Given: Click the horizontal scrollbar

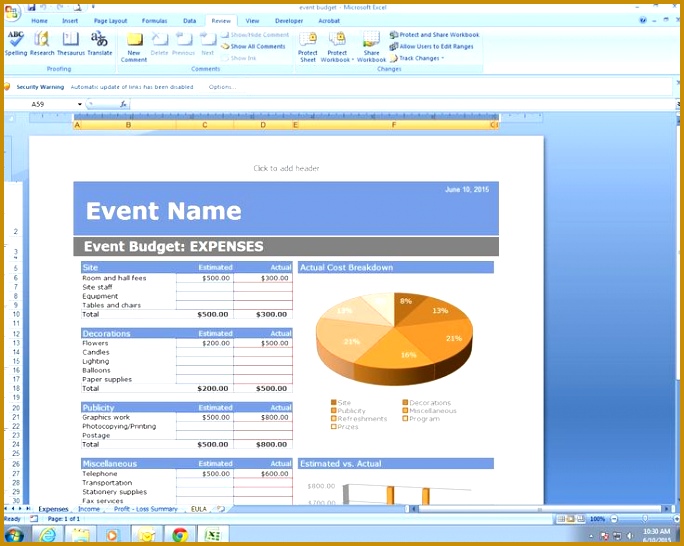Looking at the screenshot, I should [x=540, y=509].
